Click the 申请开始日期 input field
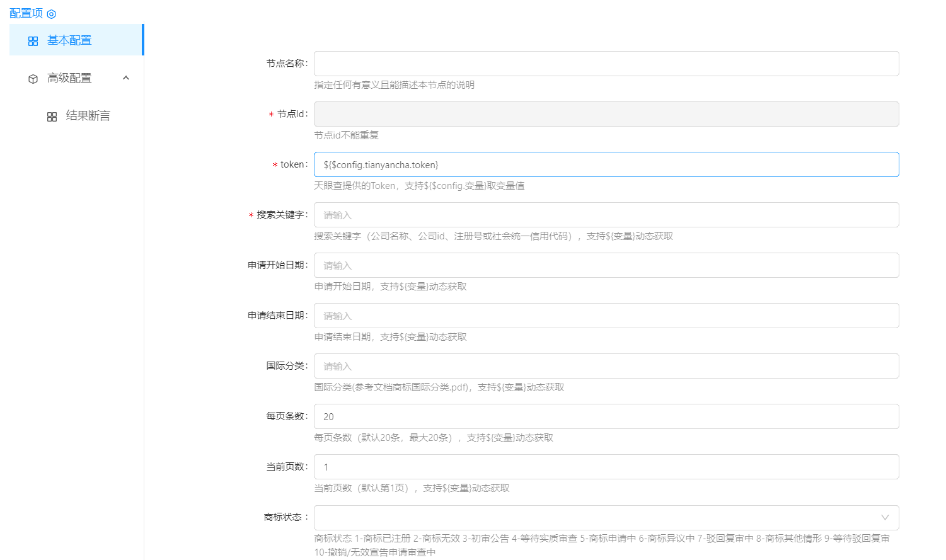The image size is (946, 560). tap(606, 265)
